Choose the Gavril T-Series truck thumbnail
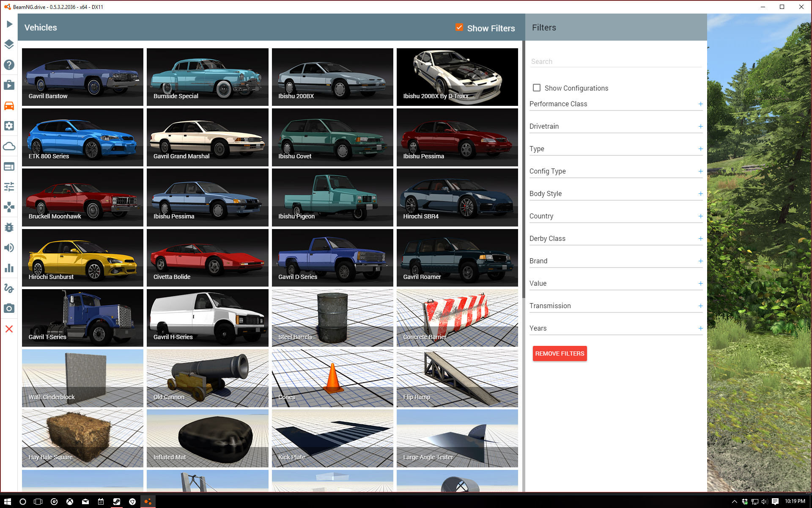812x508 pixels. click(82, 317)
